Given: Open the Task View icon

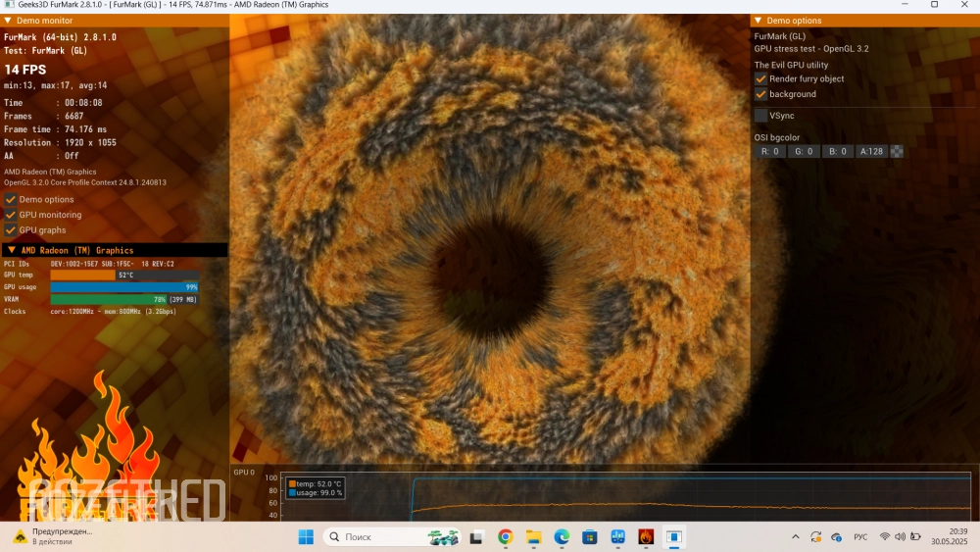Looking at the screenshot, I should coord(476,537).
